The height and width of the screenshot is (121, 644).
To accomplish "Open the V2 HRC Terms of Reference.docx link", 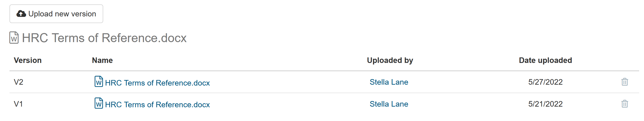I will (x=157, y=83).
